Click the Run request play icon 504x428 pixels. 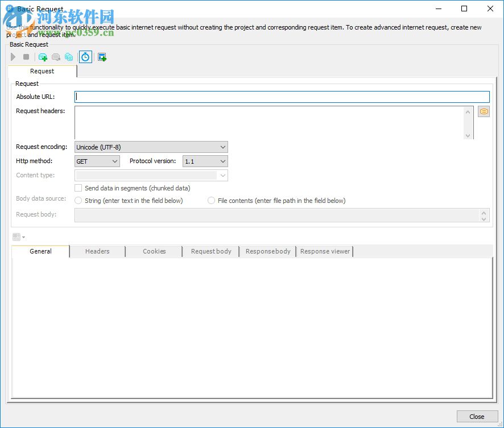tap(13, 56)
